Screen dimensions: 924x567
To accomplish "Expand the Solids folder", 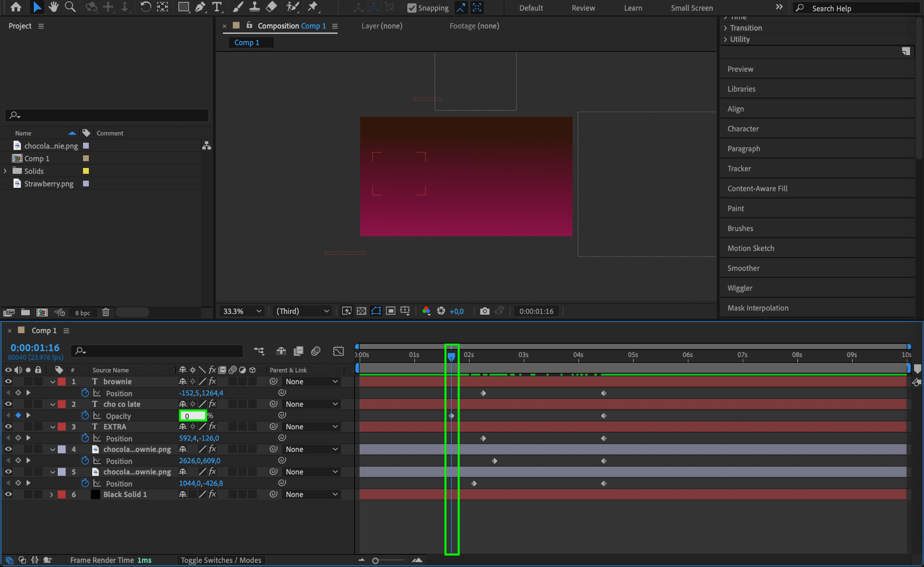I will pos(5,171).
